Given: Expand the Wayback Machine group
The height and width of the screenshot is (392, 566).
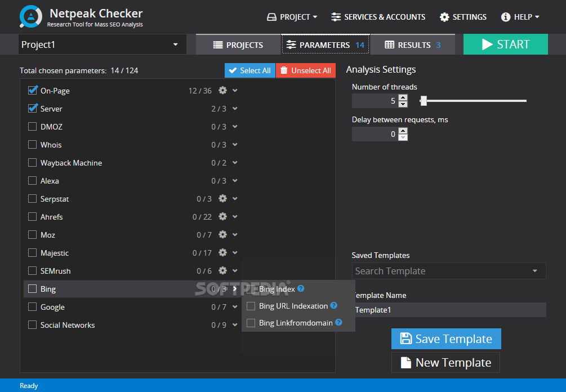Looking at the screenshot, I should (235, 162).
